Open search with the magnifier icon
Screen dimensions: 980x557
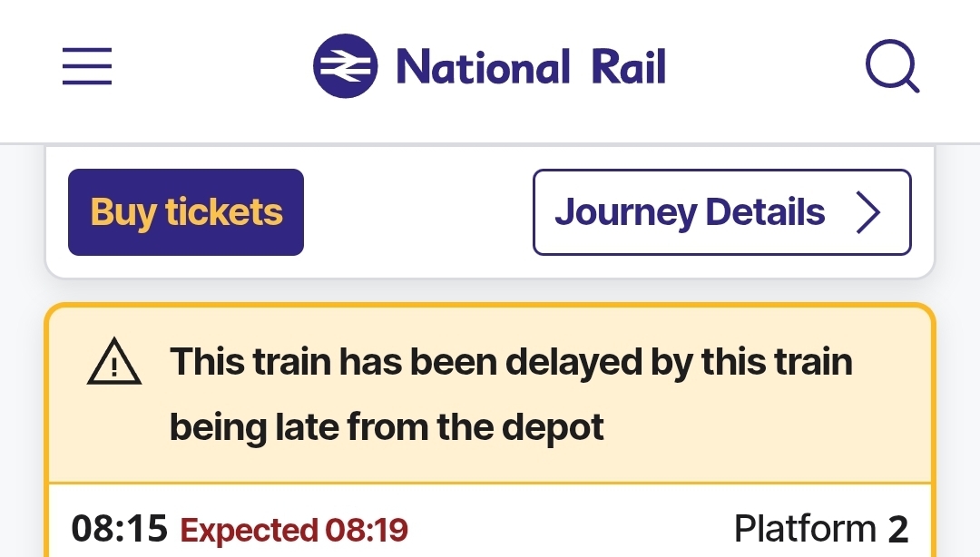892,67
